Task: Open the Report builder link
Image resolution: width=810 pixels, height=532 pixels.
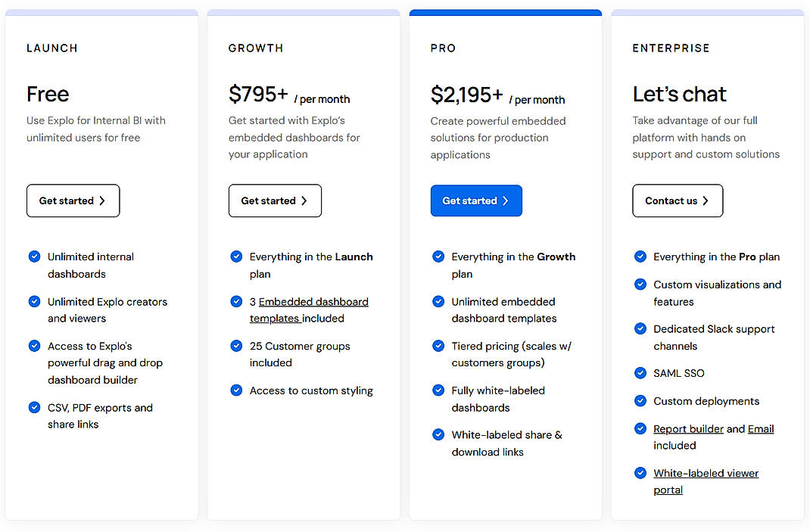Action: pos(688,428)
